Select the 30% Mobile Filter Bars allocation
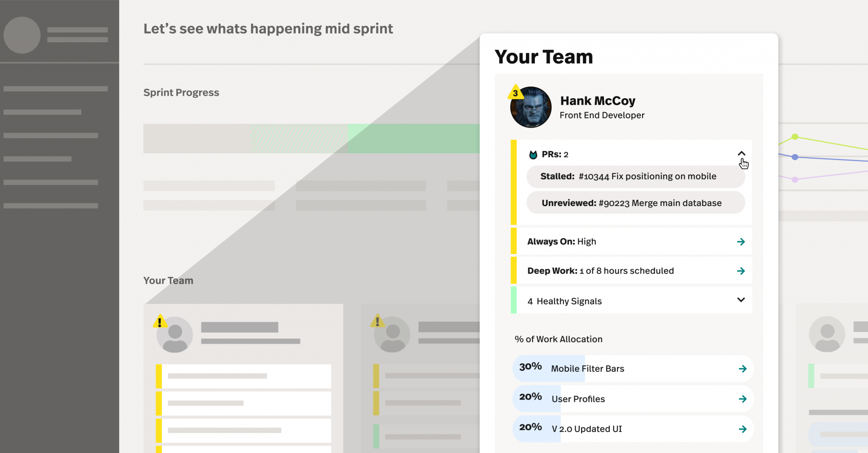Viewport: 868px width, 453px height. [x=633, y=369]
